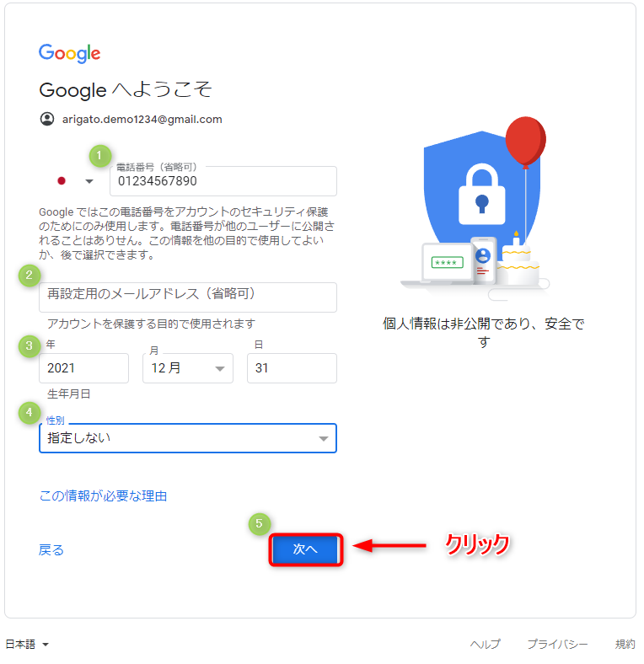Click the green step 4 badge

[x=30, y=412]
